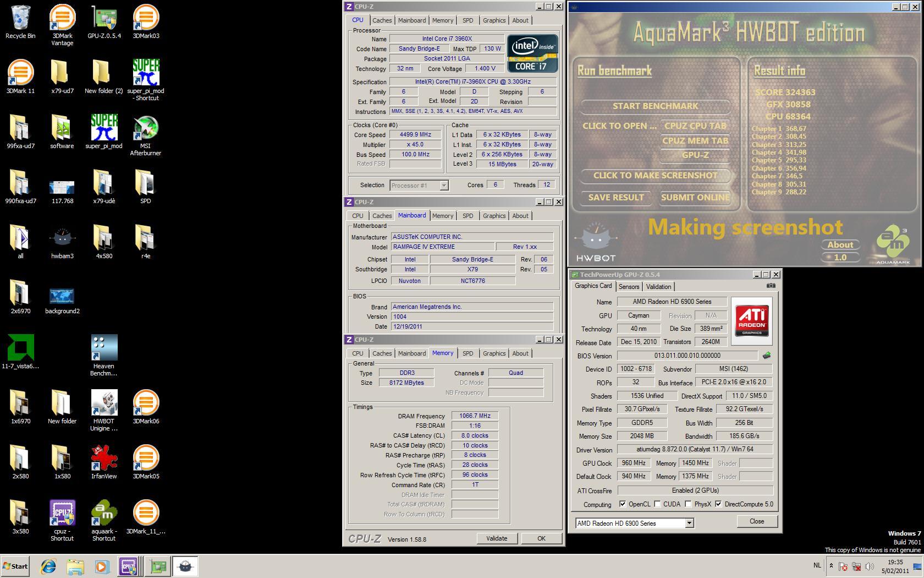Viewport: 924px width, 578px height.
Task: Click the 8172 MBytes size value
Action: [x=408, y=383]
